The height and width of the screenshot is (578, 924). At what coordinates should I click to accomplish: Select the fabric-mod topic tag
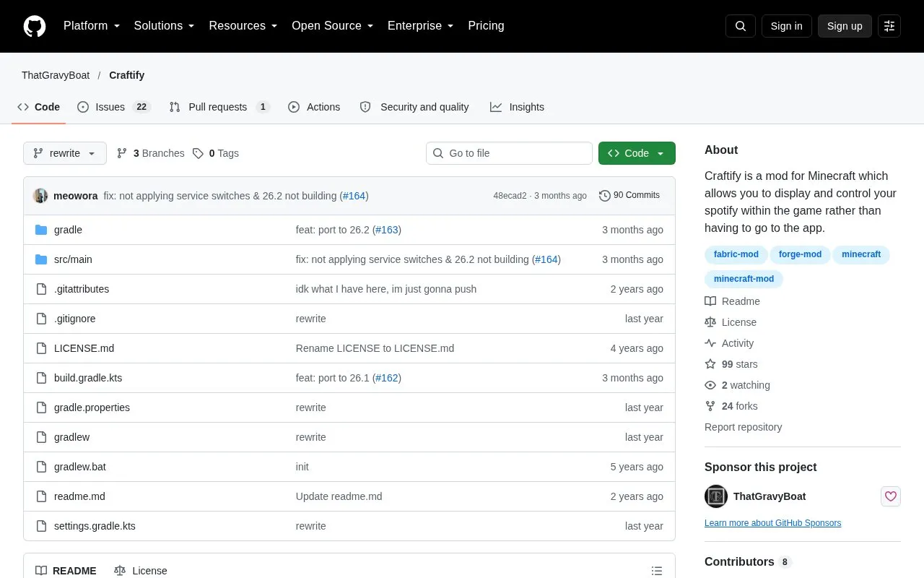(x=736, y=254)
